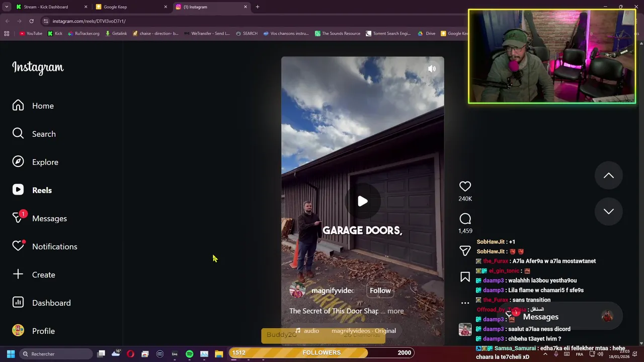Open the Torrent Search Engine bookmark
This screenshot has height=362, width=644.
tap(388, 34)
